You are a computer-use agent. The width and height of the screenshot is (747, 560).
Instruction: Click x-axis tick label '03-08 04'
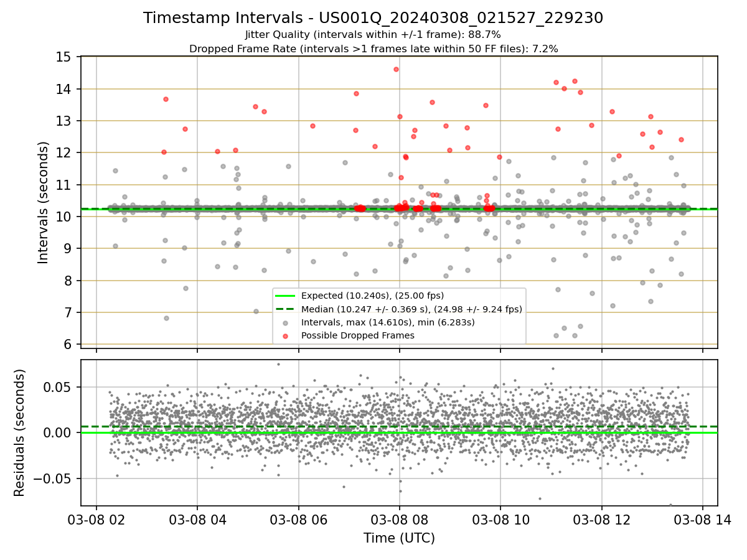click(197, 520)
